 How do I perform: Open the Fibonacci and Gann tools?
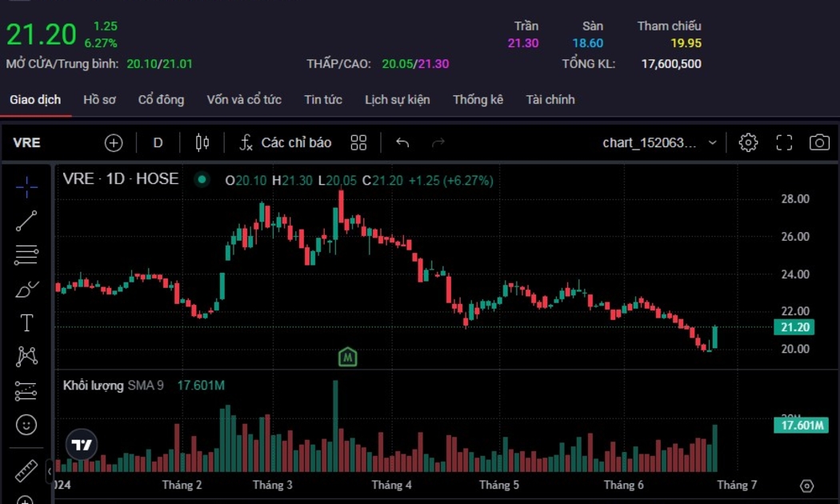(26, 255)
